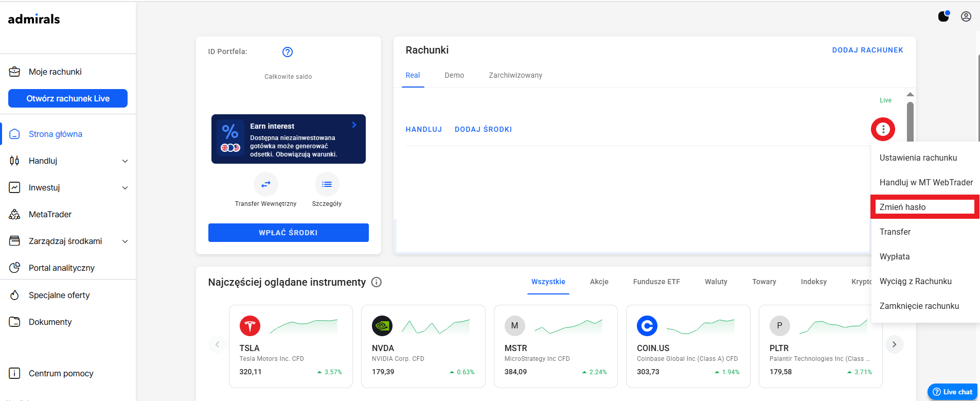Screen dimensions: 980x401
Task: Click Portal analityczny pie chart icon
Action: click(x=14, y=268)
